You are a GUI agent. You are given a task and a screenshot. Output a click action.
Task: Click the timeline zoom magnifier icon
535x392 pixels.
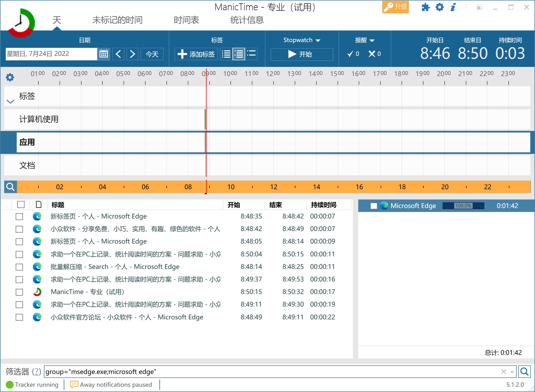(10, 187)
